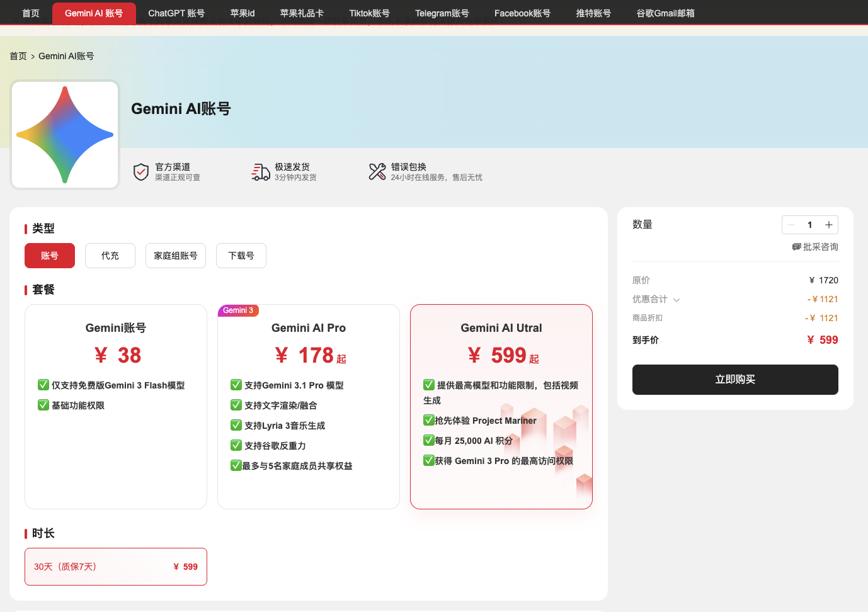The height and width of the screenshot is (612, 868).
Task: Select the 家庭组账号 type option
Action: coord(176,256)
